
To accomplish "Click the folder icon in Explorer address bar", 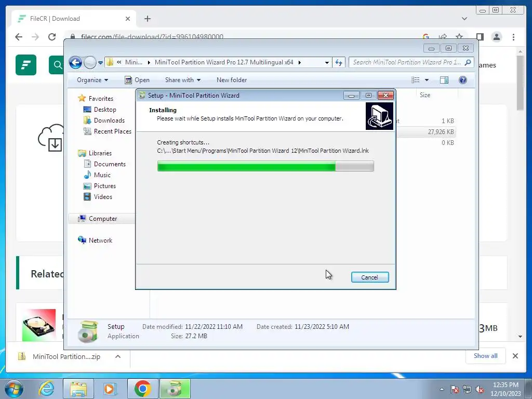I will (110, 62).
